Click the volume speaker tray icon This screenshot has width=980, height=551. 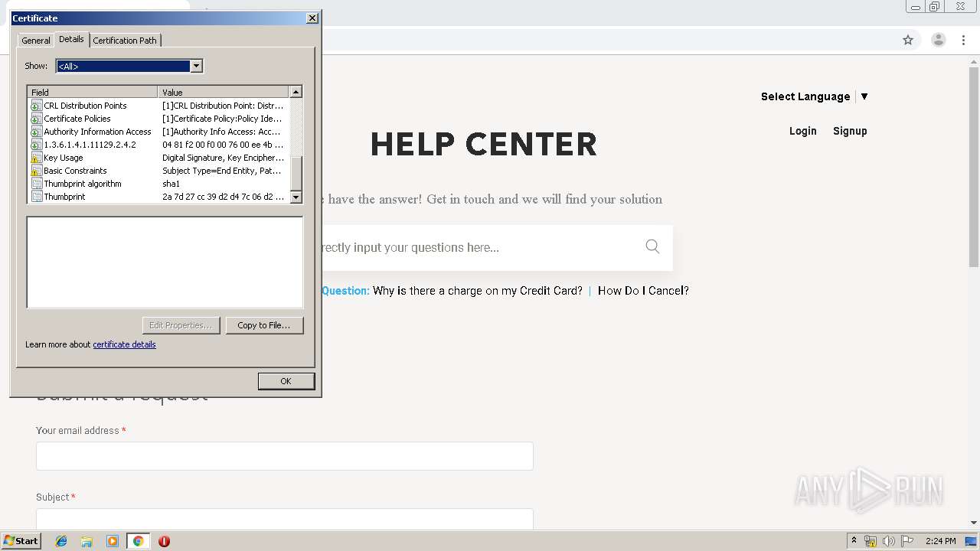pyautogui.click(x=889, y=541)
